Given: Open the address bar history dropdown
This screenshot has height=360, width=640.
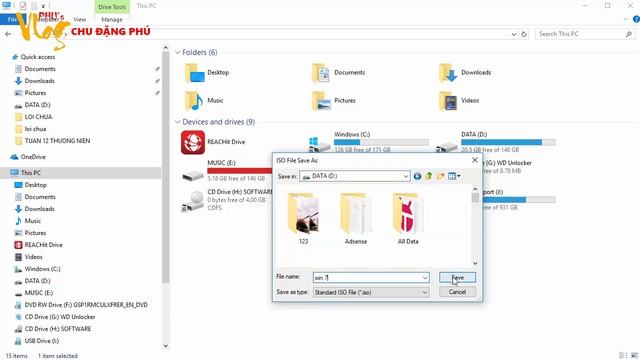Looking at the screenshot, I should click(514, 34).
